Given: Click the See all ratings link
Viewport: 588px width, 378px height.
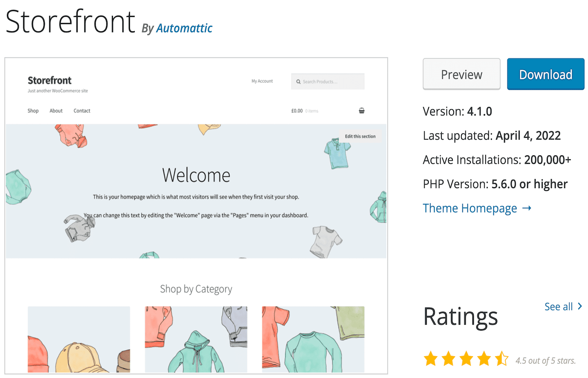Looking at the screenshot, I should click(x=559, y=307).
